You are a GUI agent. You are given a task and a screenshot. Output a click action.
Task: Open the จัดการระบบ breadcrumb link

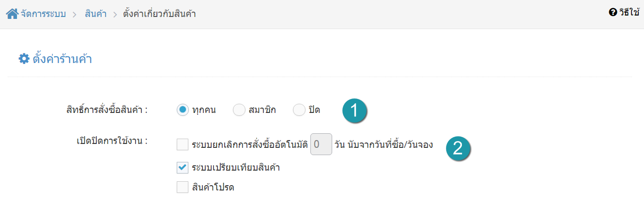[43, 14]
